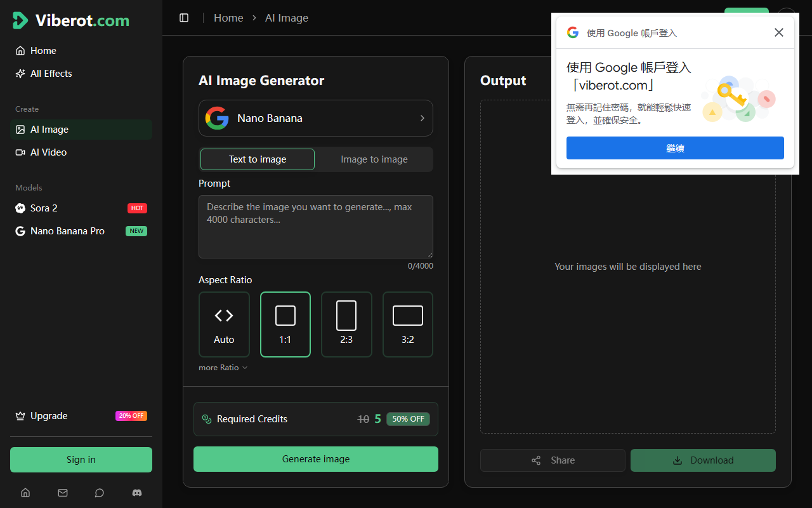
Task: Click the Share button
Action: (x=553, y=460)
